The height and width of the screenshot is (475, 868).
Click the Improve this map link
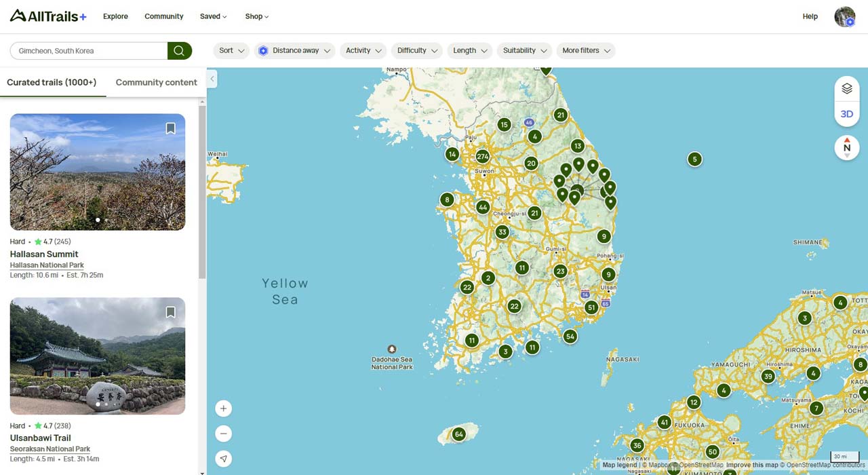[753, 465]
